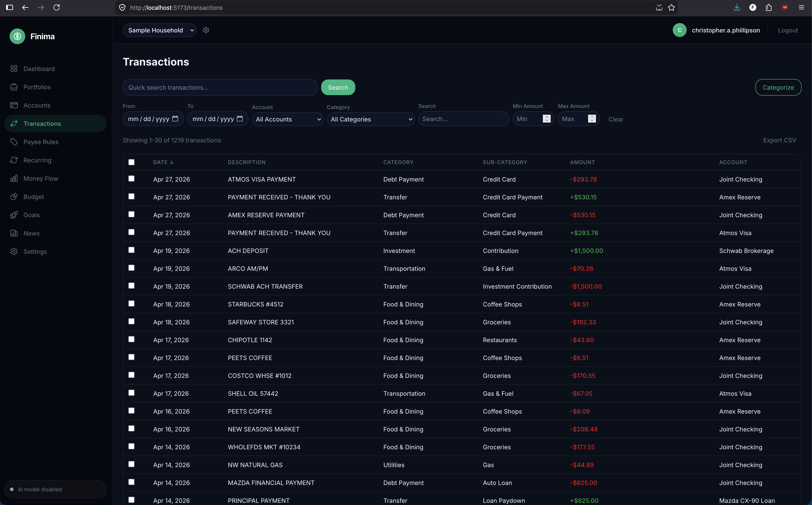This screenshot has width=812, height=505.
Task: Focus the Quick search transactions field
Action: (x=220, y=88)
